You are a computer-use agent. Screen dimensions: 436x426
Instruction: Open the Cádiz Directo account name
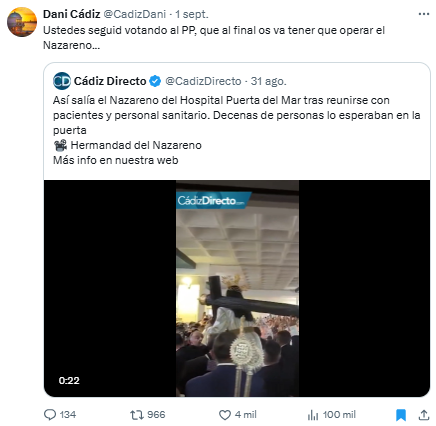tap(110, 81)
